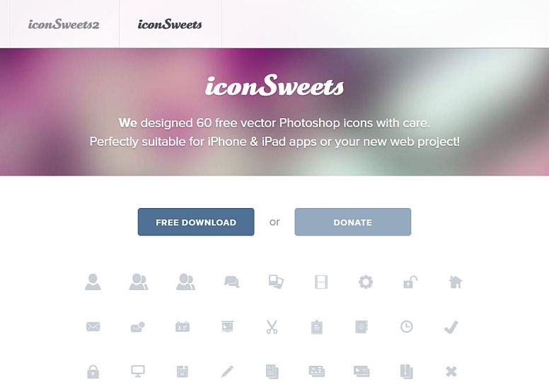Click the speech bubbles chat icon
The image size is (549, 392).
click(231, 282)
